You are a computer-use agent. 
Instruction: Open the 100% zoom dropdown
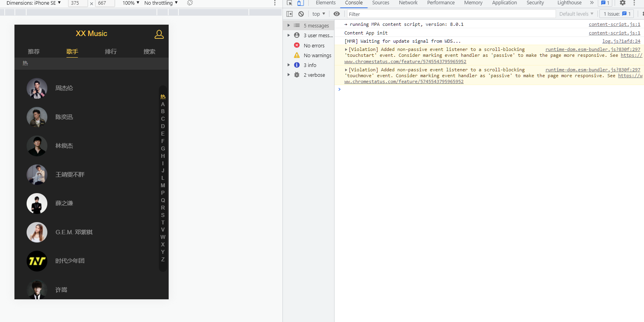pos(131,3)
